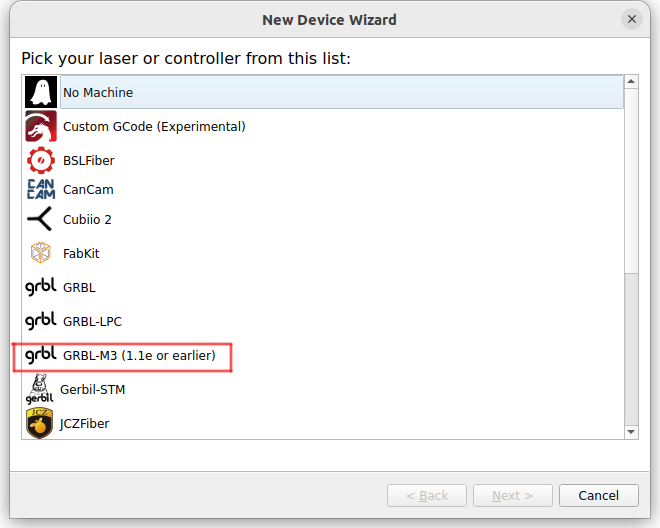
Task: Select the GRBL list entry
Action: tap(323, 287)
